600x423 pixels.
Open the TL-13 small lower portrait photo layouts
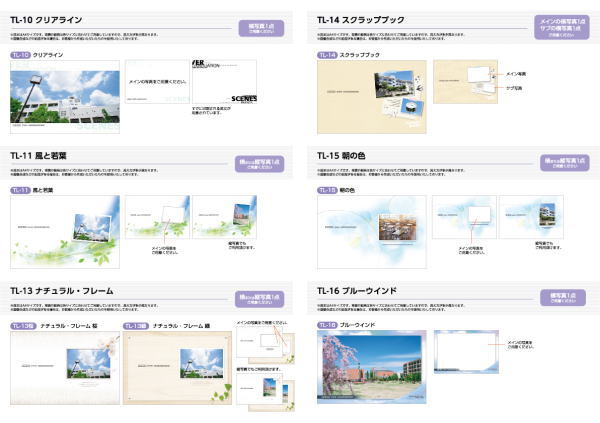(265, 392)
